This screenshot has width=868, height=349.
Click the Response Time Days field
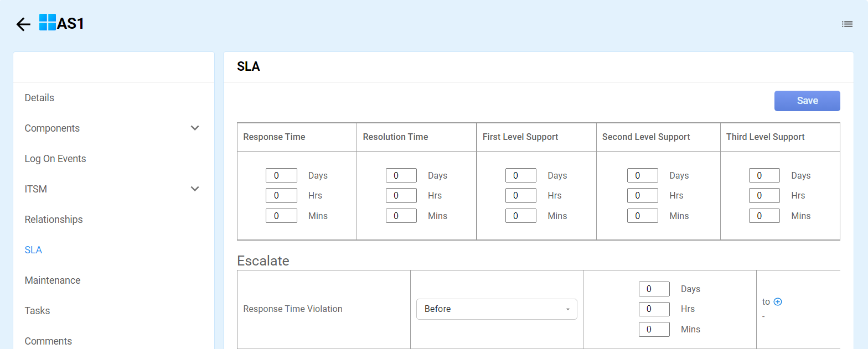[281, 175]
